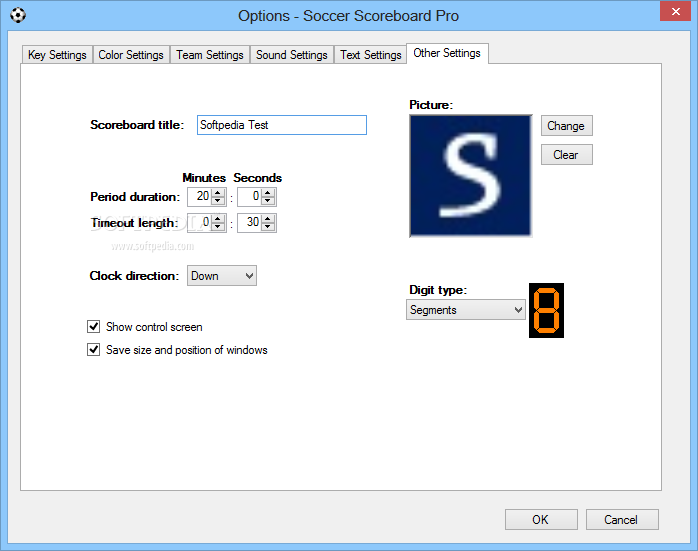Switch to the Key Settings tab
698x551 pixels.
[x=57, y=55]
